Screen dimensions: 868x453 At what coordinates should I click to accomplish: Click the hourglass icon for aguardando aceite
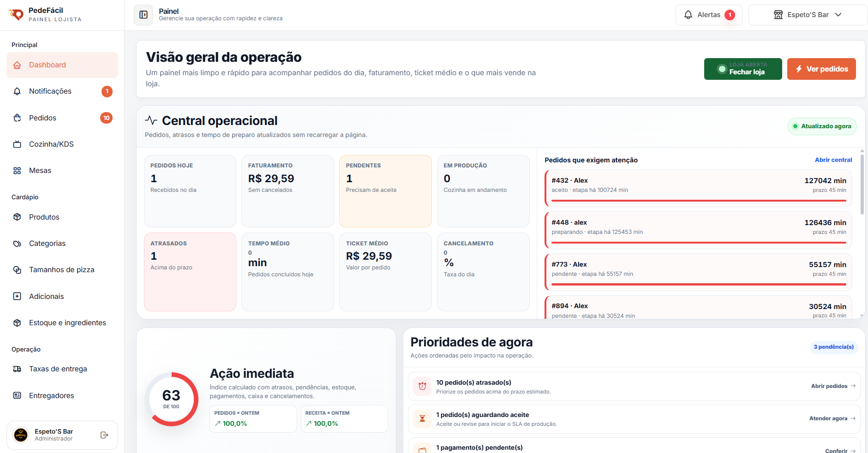tap(422, 419)
